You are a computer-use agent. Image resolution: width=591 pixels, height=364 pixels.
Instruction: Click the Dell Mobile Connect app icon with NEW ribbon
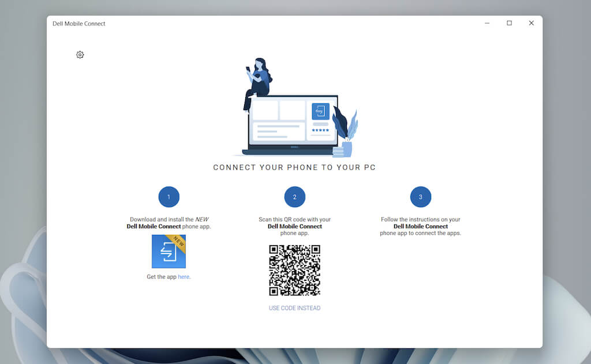[169, 252]
